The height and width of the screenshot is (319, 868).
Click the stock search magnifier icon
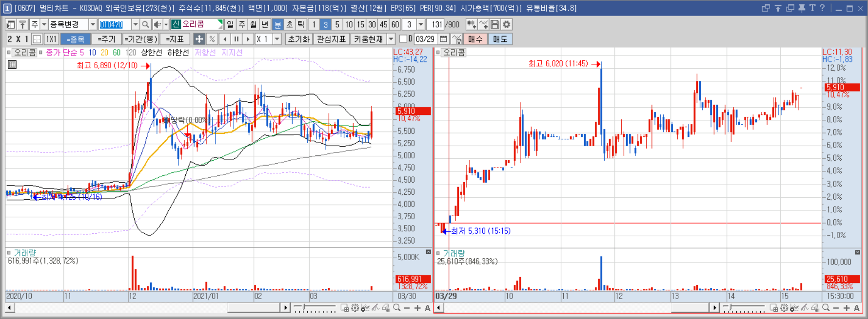[145, 24]
